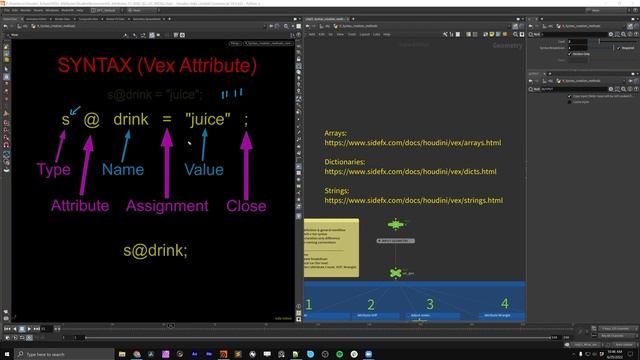Click the back arrow in the scene view path bar
Image resolution: width=640 pixels, height=360 pixels.
[x=5, y=26]
